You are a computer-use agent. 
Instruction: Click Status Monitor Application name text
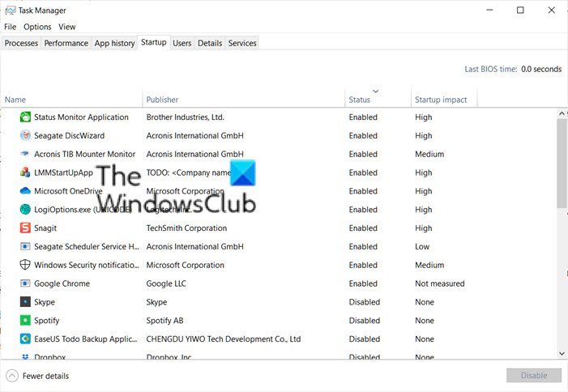[x=81, y=117]
